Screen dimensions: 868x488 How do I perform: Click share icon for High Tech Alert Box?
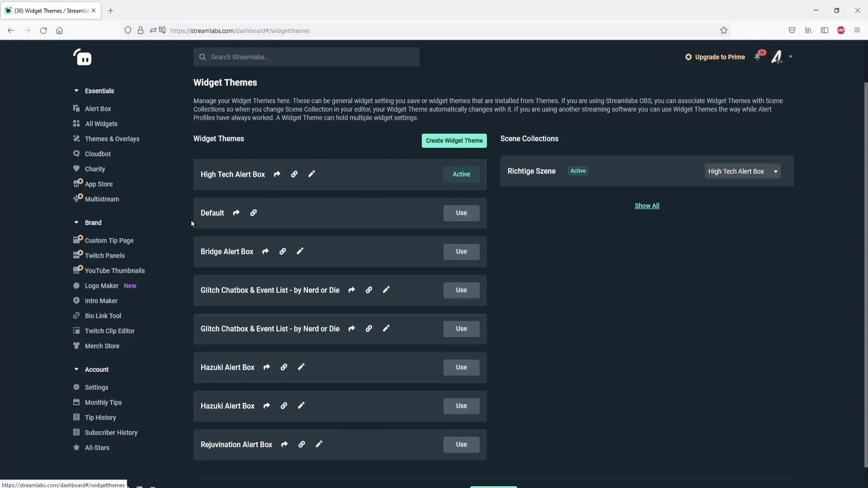point(277,174)
